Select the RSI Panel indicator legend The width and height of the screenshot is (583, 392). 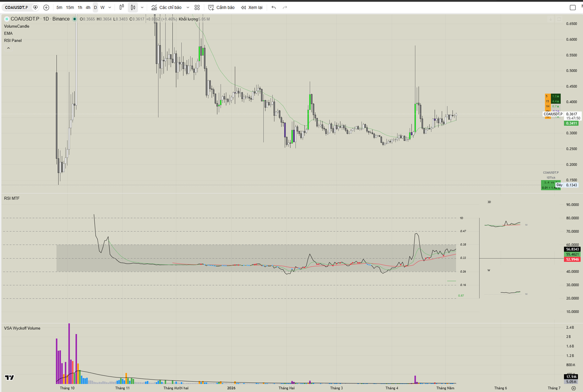13,40
